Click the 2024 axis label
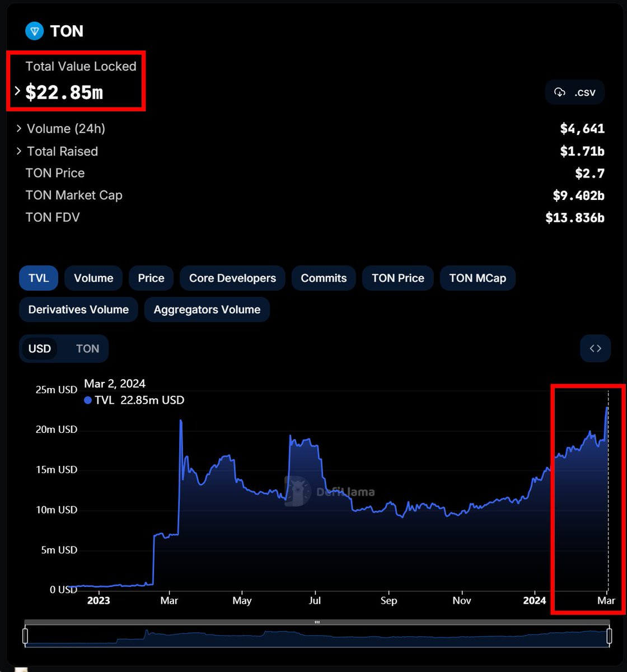The image size is (627, 672). (534, 600)
